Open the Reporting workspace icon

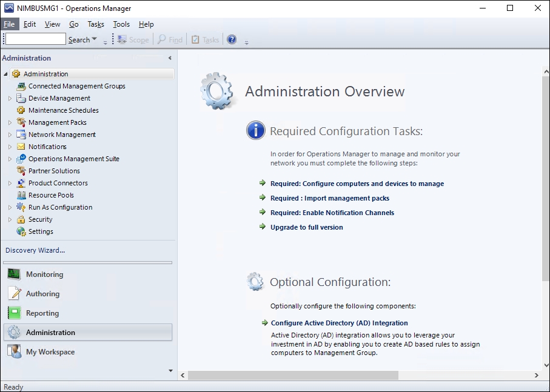tap(13, 313)
